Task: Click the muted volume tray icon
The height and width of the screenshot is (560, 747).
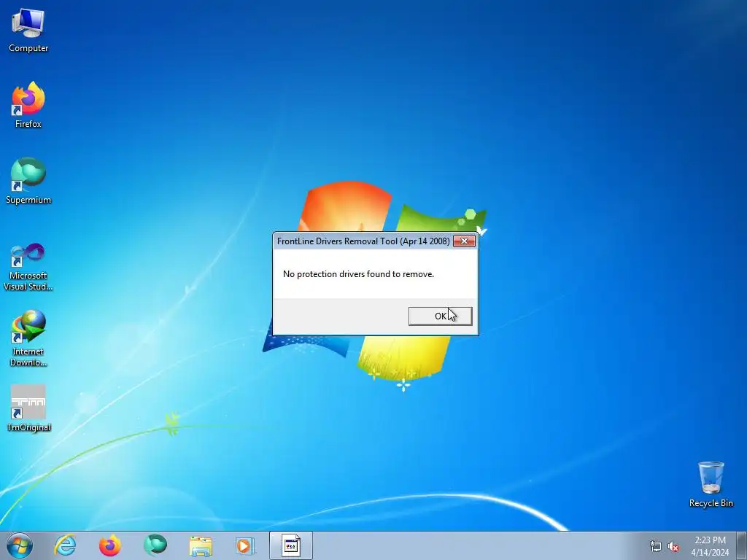Action: 673,546
